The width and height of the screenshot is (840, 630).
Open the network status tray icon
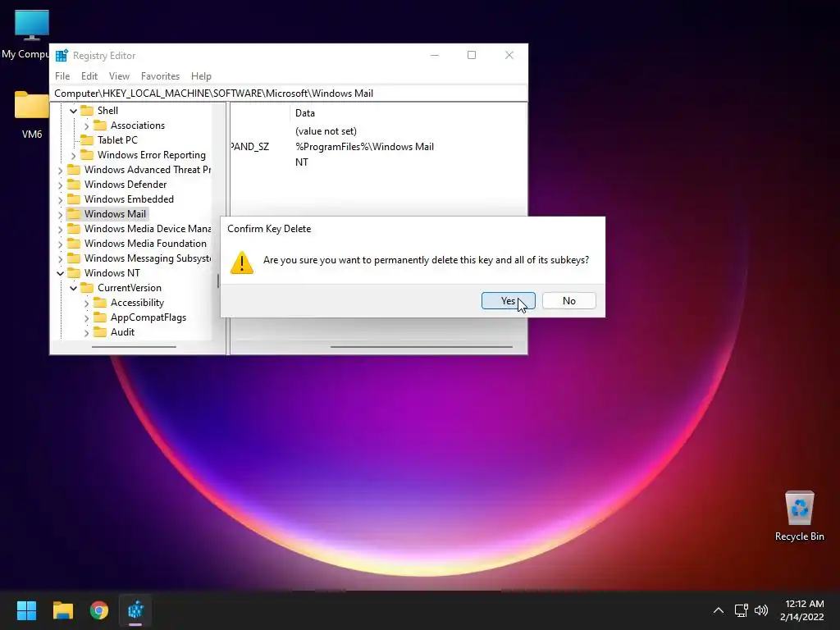(741, 610)
